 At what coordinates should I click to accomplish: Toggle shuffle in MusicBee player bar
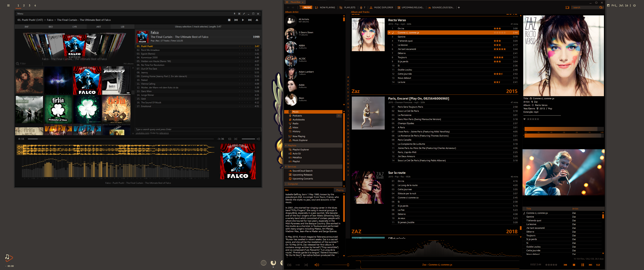[x=306, y=265]
